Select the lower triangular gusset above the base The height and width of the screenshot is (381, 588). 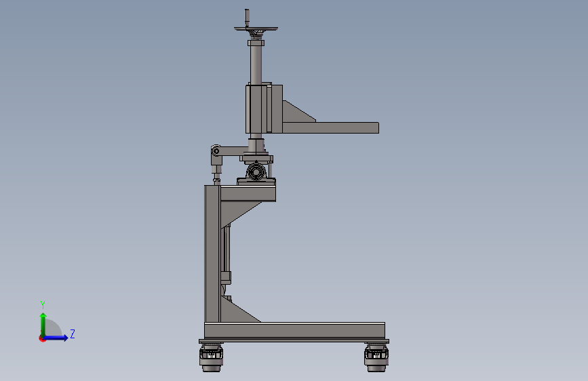point(235,312)
